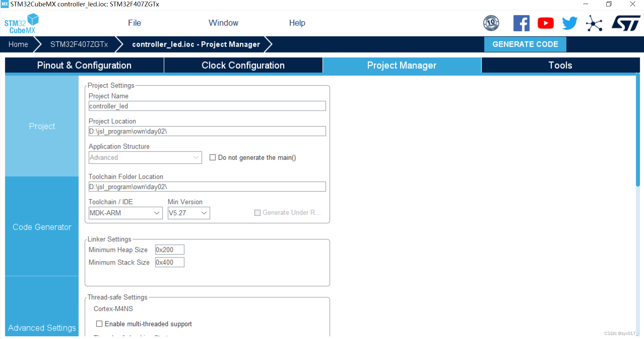Image resolution: width=644 pixels, height=339 pixels.
Task: Click the 'Linker Settings' group title
Action: 109,239
